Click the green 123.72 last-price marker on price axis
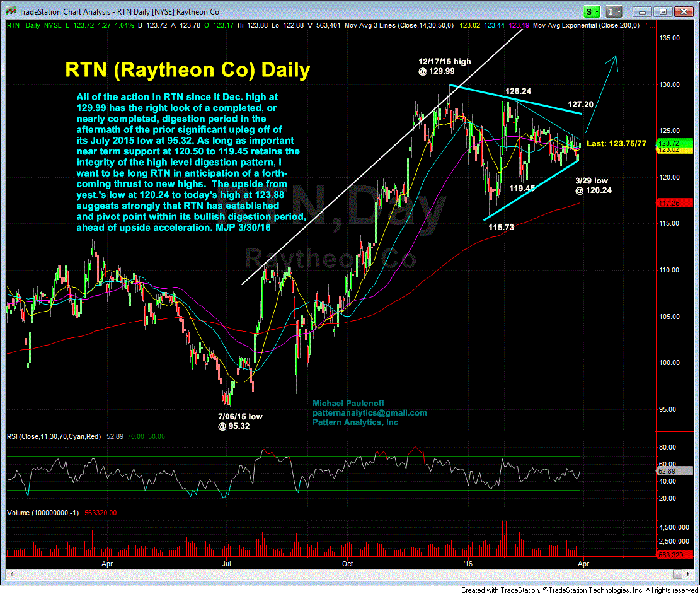This screenshot has width=700, height=594. click(674, 143)
